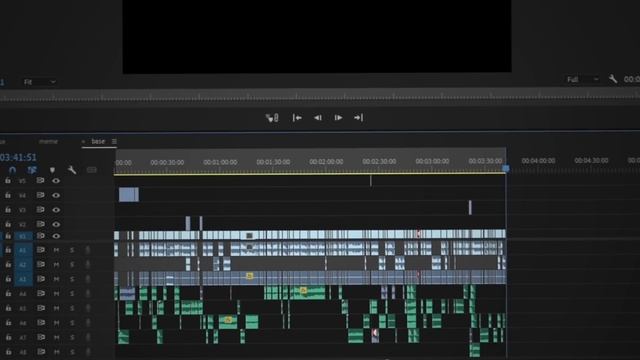Viewport: 640px width, 360px height.
Task: Open Timeline Display Settings wrench
Action: pyautogui.click(x=72, y=170)
